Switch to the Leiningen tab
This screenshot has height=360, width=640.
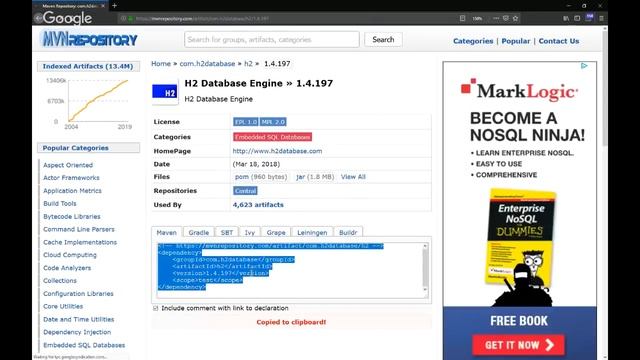(x=312, y=232)
